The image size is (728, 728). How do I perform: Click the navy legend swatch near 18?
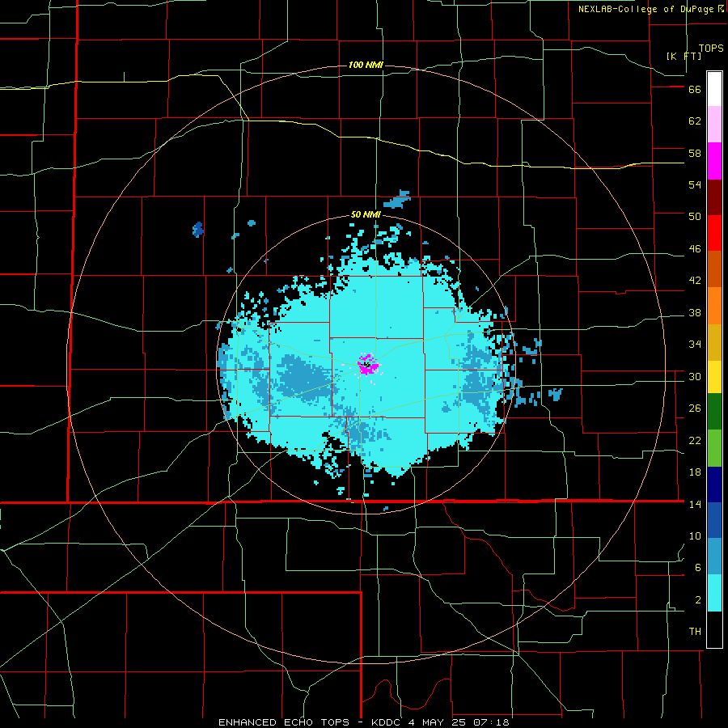pyautogui.click(x=714, y=485)
